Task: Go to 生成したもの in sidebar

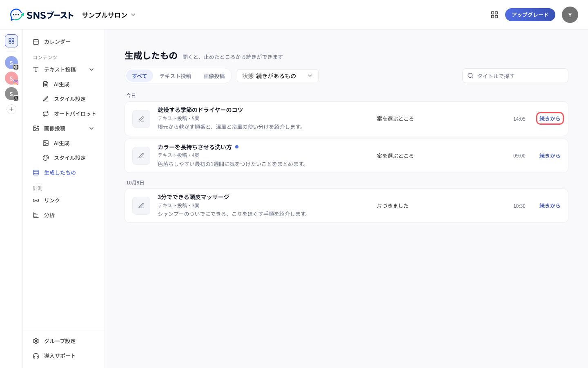Action: pyautogui.click(x=64, y=173)
